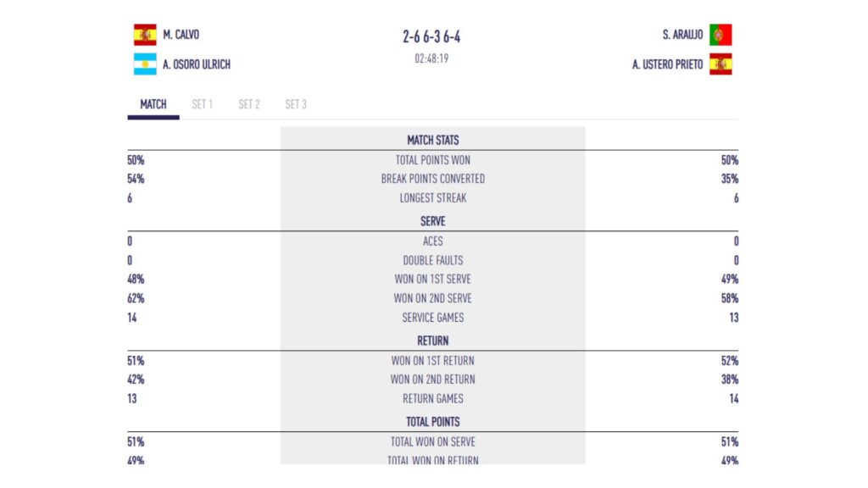Screen dimensions: 868x488
Task: Click the TOTAL POINTS section header
Action: 433,422
